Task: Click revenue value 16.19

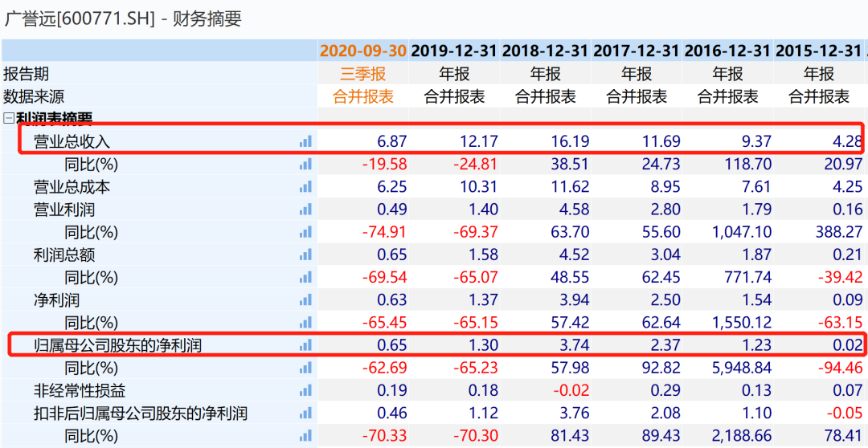Action: 568,141
